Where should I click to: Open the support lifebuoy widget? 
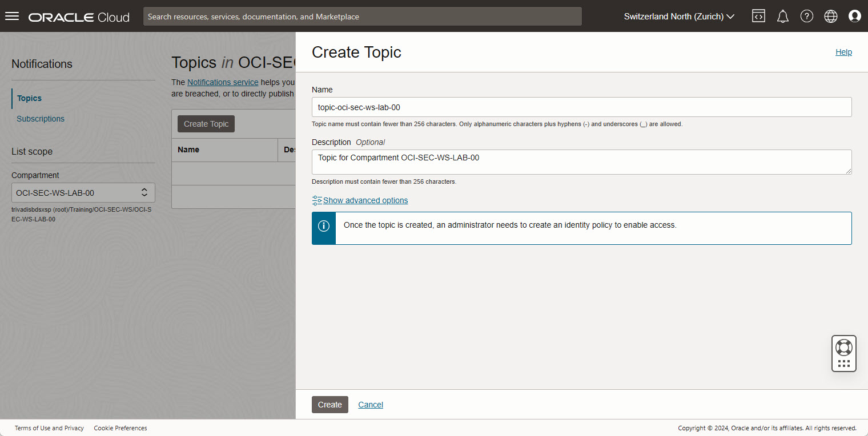[x=844, y=347]
